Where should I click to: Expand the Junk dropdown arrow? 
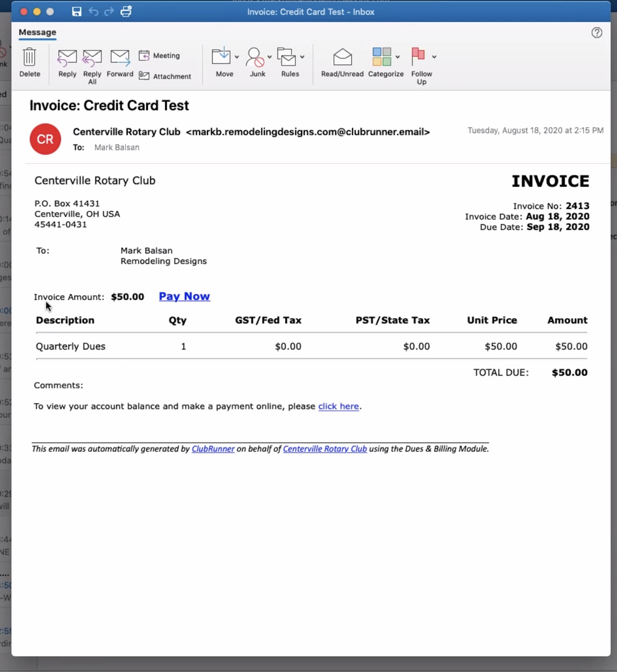click(x=270, y=57)
